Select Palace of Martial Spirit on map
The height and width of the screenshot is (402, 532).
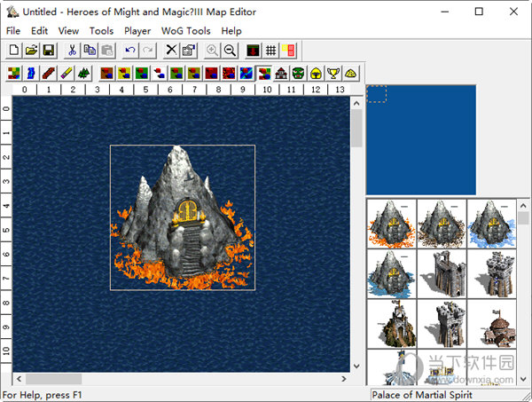tap(183, 217)
